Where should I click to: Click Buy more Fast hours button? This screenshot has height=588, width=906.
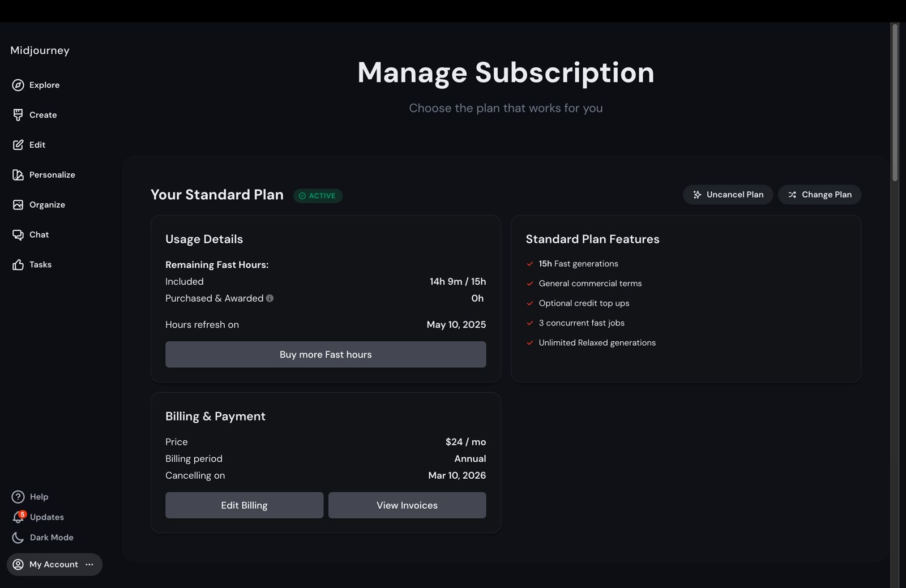click(x=326, y=354)
